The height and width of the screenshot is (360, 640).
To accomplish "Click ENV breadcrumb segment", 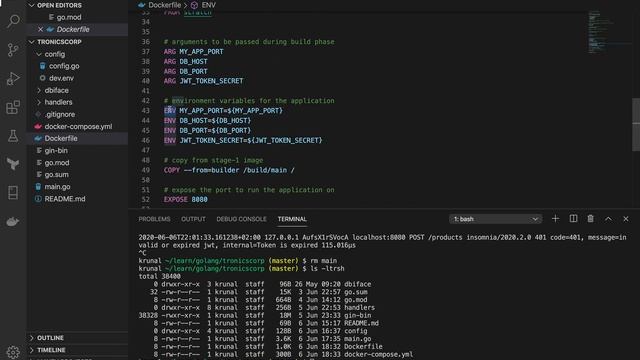I will point(209,5).
